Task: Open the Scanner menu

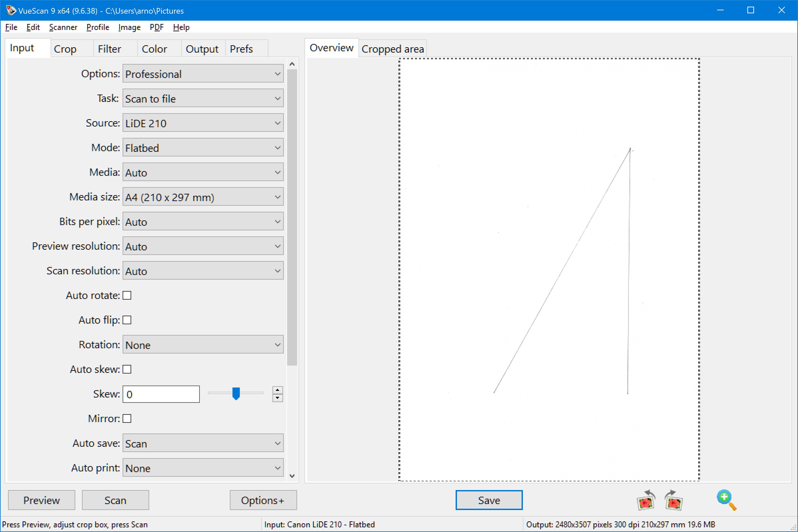Action: coord(63,27)
